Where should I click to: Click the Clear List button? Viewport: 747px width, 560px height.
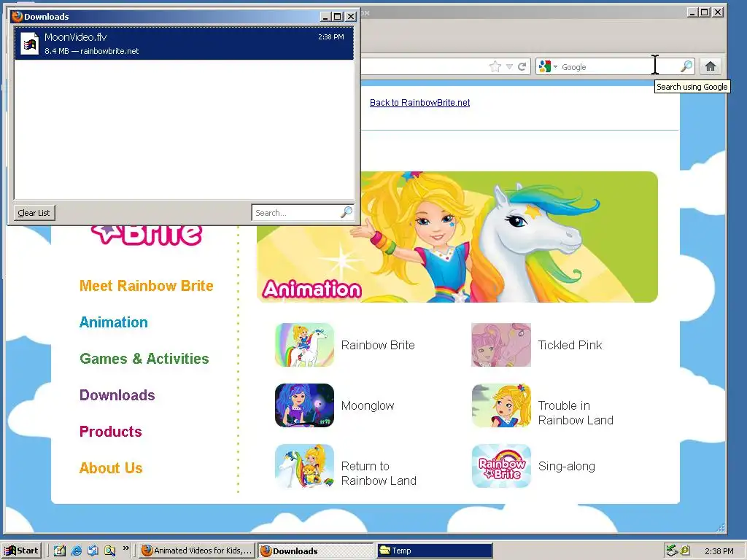click(x=34, y=213)
